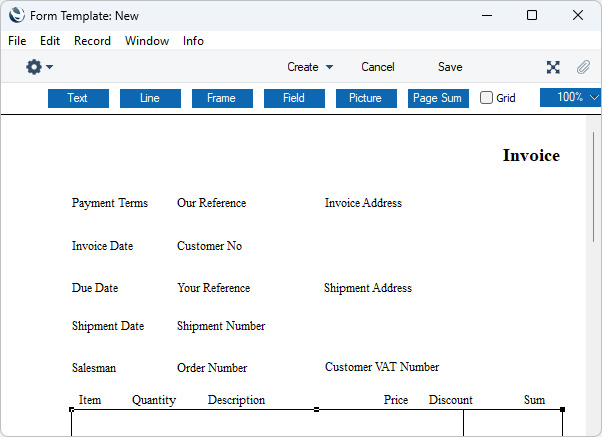Maximize the Form Template window

(532, 15)
